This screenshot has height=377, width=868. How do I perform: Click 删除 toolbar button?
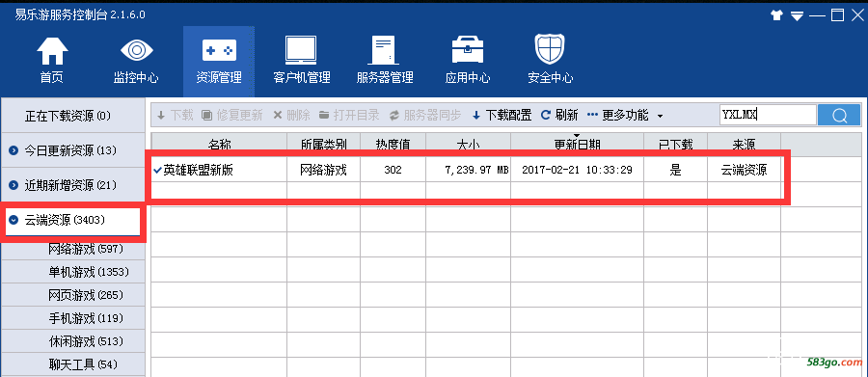pos(291,115)
